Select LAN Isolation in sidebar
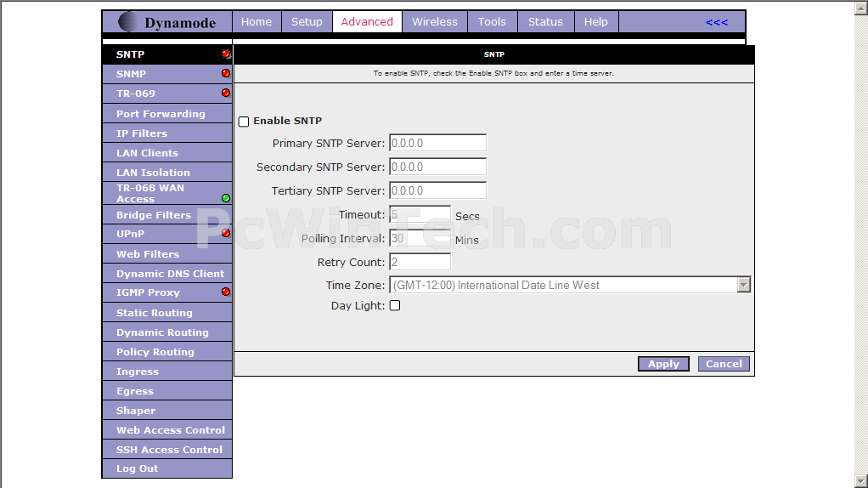Viewport: 868px width, 488px height. 167,173
